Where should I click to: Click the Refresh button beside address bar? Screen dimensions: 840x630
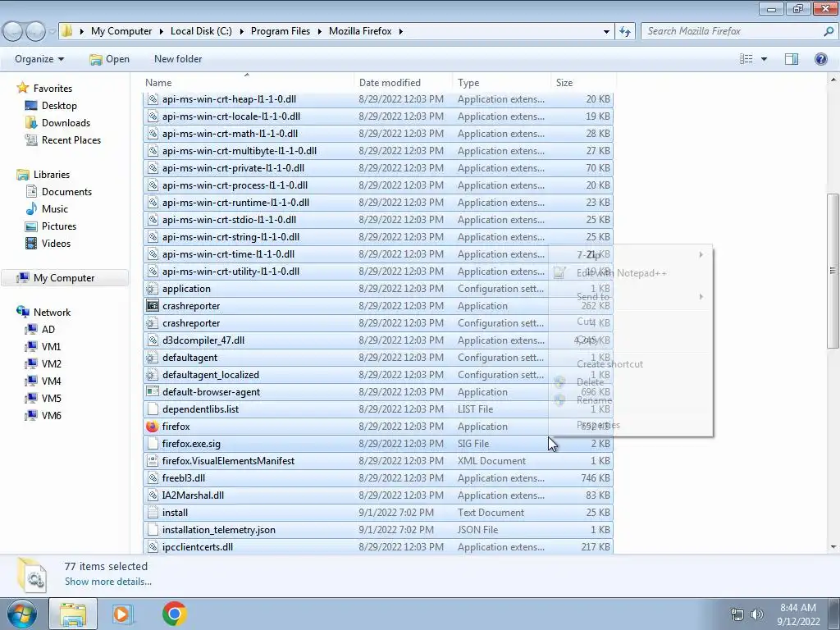pos(625,32)
